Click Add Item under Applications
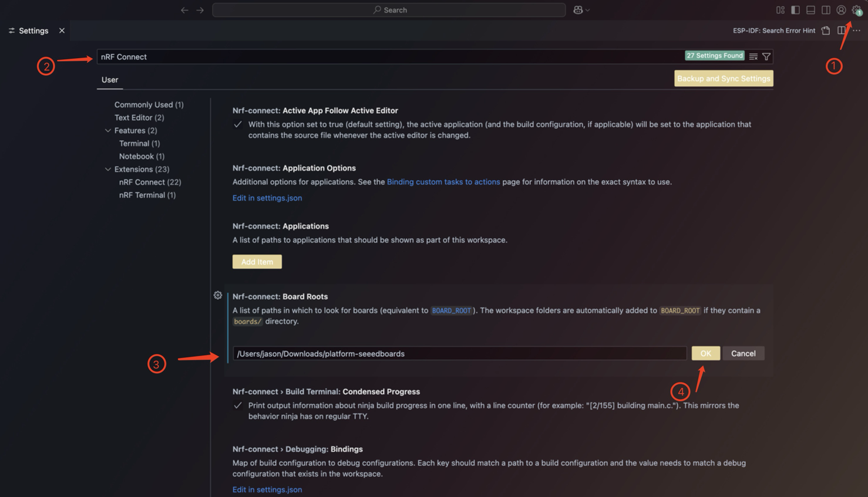 tap(257, 262)
